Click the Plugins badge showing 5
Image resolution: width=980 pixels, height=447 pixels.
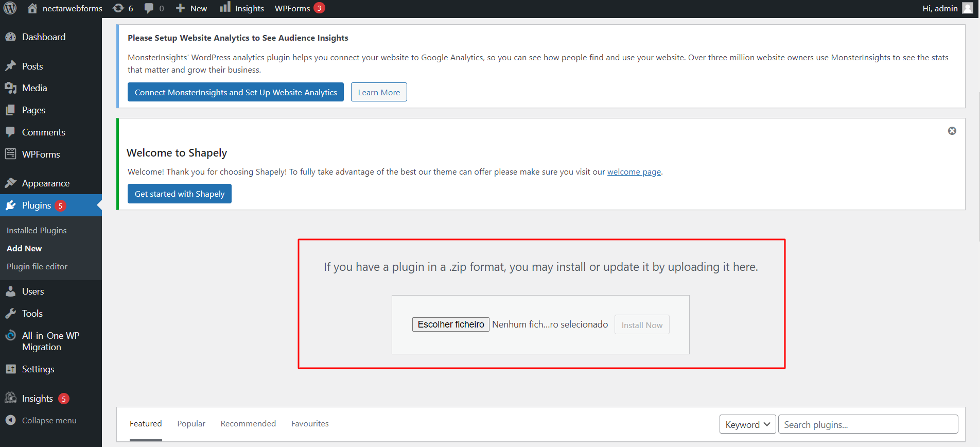click(60, 205)
